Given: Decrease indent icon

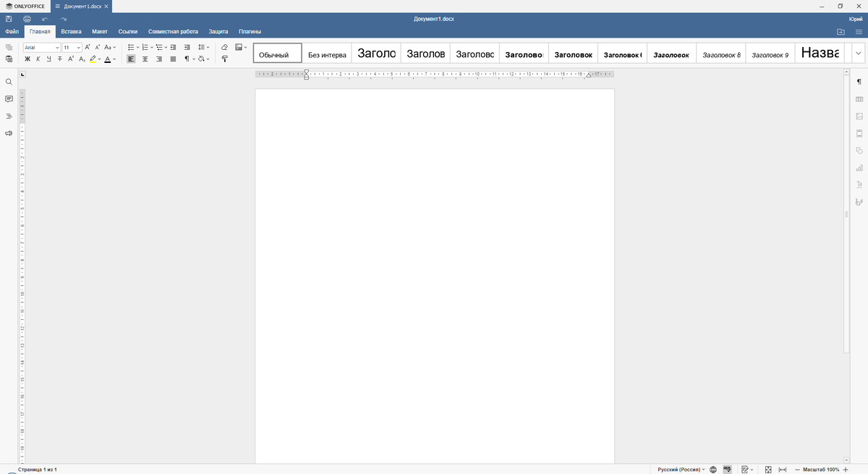Looking at the screenshot, I should tap(174, 47).
